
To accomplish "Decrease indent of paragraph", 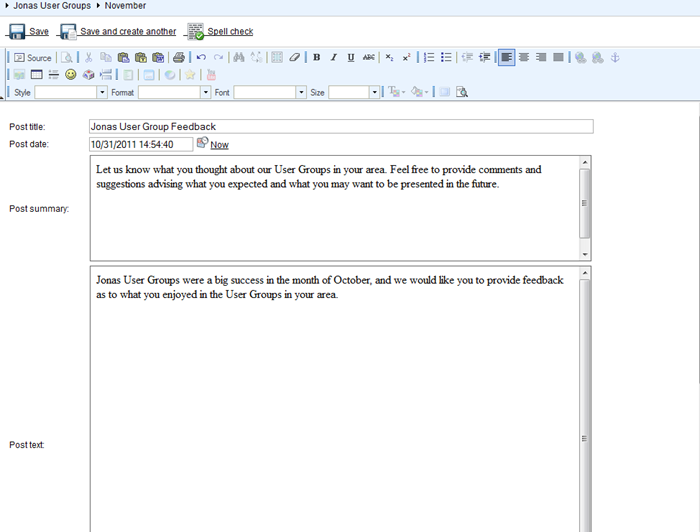I will [x=467, y=58].
